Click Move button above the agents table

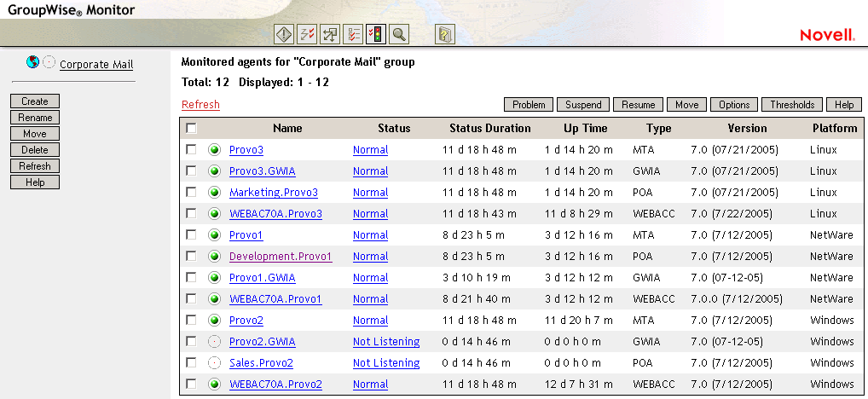coord(687,105)
